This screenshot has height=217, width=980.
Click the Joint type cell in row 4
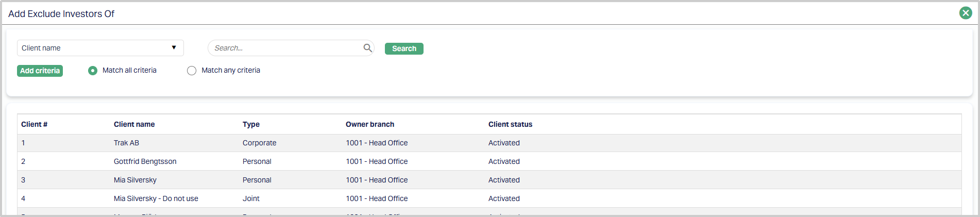(x=251, y=198)
